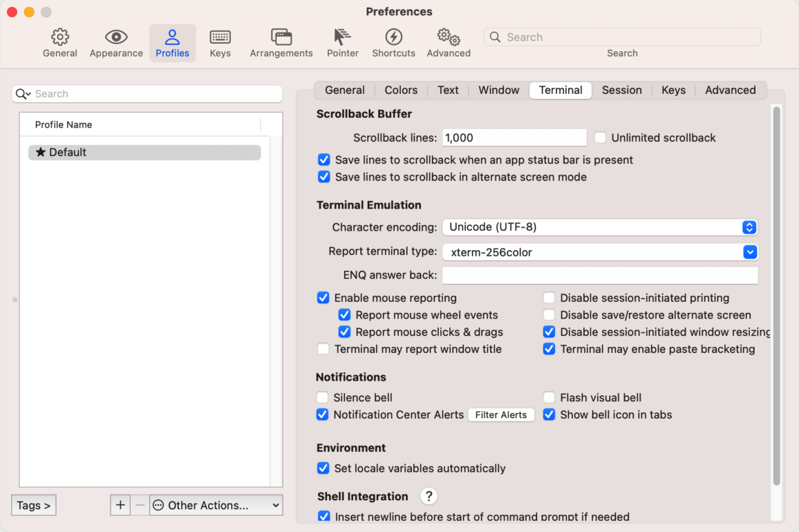Enable Silence bell checkbox

tap(322, 397)
